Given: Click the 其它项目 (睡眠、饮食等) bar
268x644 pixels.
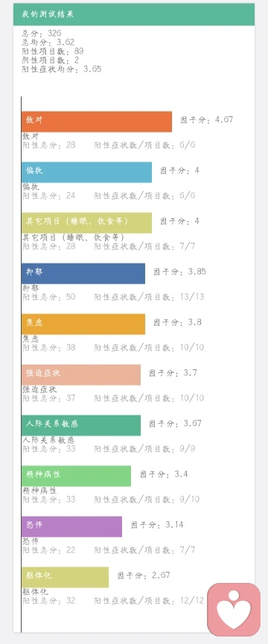Looking at the screenshot, I should click(x=86, y=223).
